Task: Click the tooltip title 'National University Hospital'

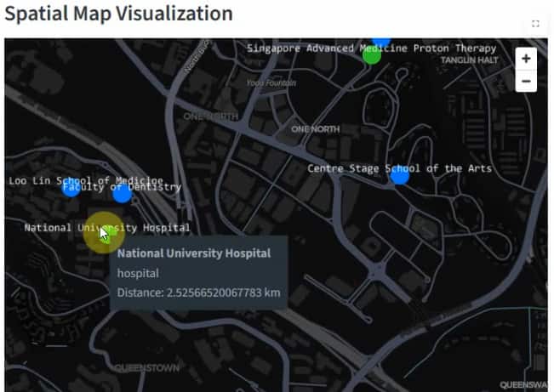Action: (x=194, y=253)
